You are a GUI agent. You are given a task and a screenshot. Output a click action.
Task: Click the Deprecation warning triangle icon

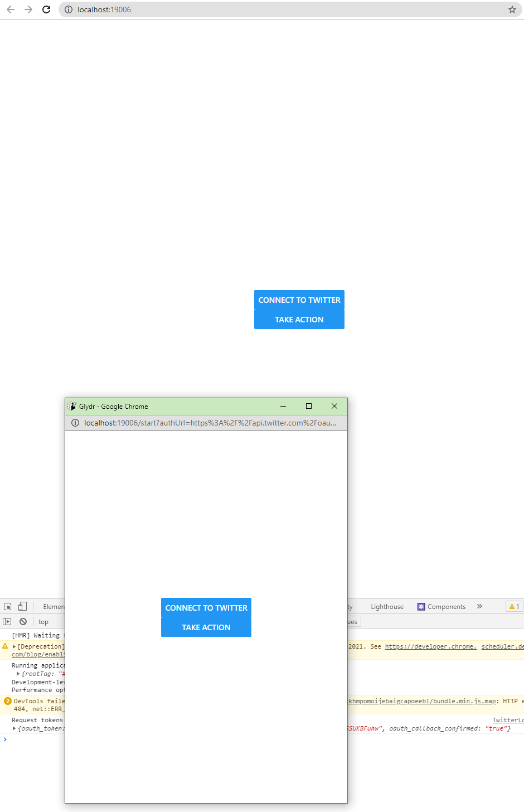point(5,646)
